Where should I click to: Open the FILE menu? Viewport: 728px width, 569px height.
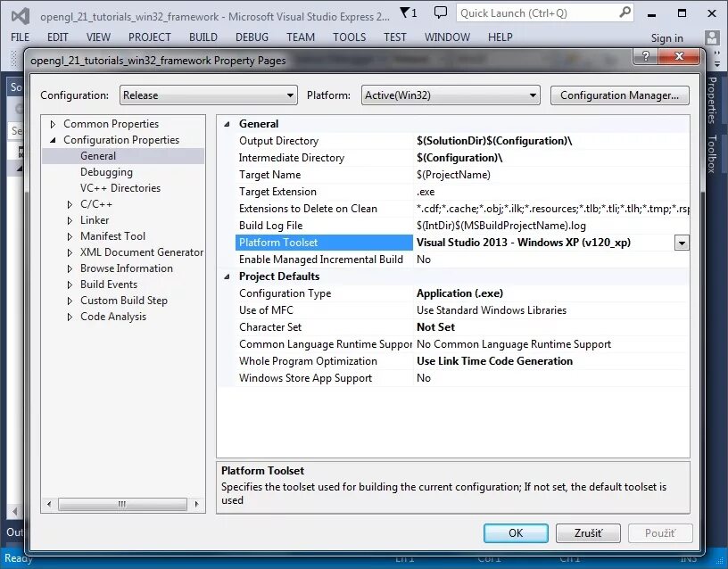20,37
